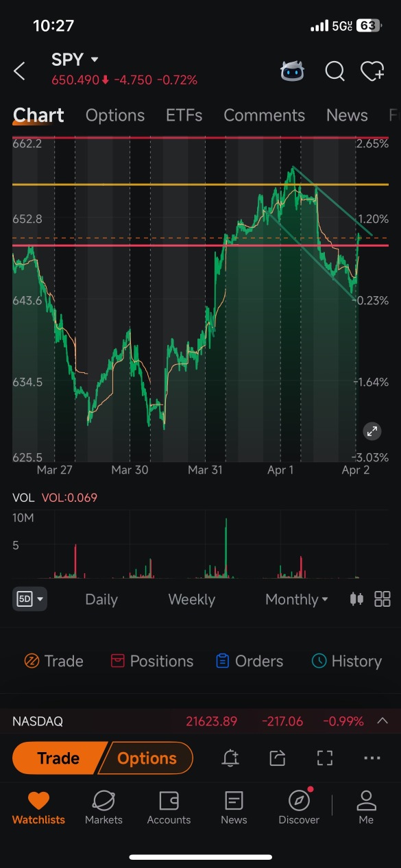
Task: Open the 5D timeframe dropdown
Action: point(29,599)
